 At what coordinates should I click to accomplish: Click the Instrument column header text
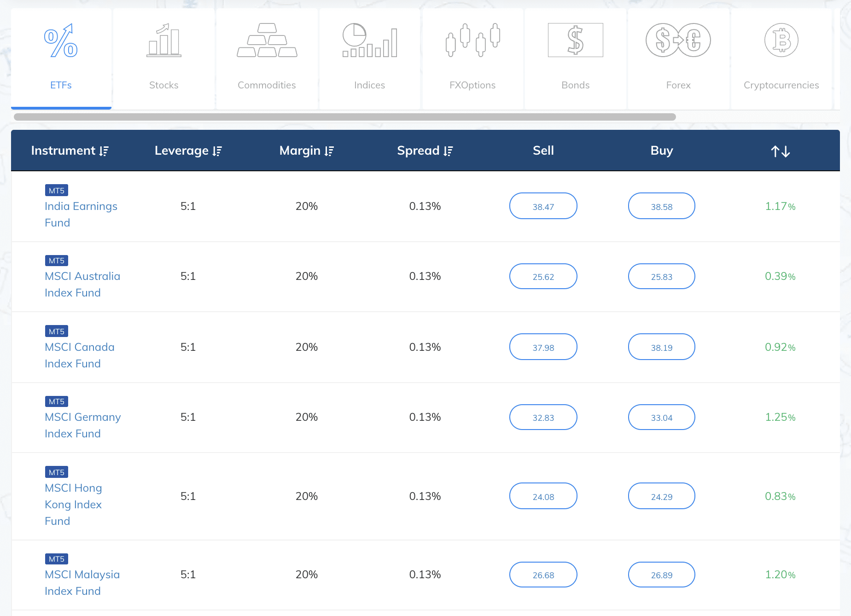pyautogui.click(x=63, y=151)
